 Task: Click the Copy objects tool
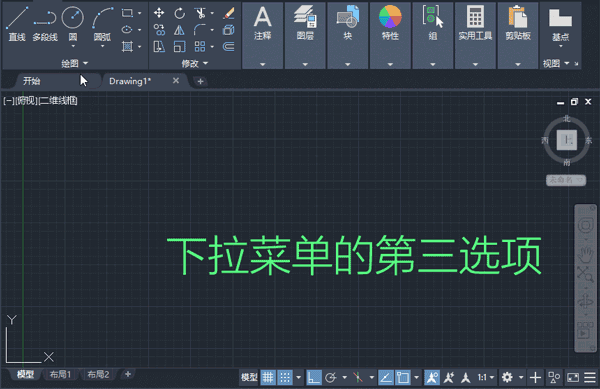[x=159, y=30]
